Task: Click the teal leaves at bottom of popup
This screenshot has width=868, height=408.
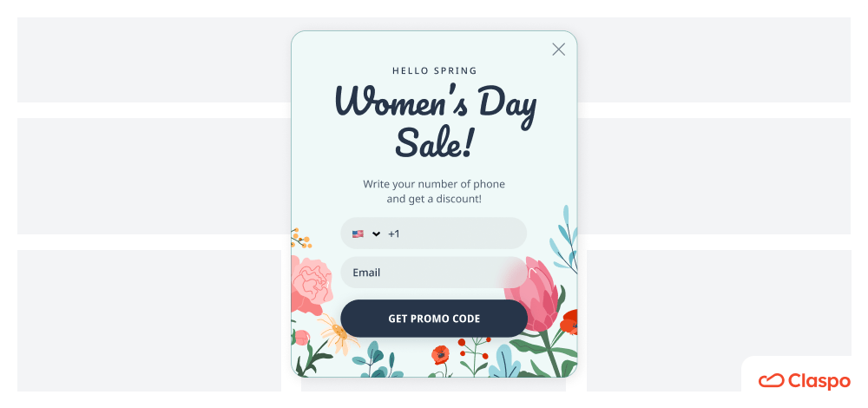Action: [377, 360]
